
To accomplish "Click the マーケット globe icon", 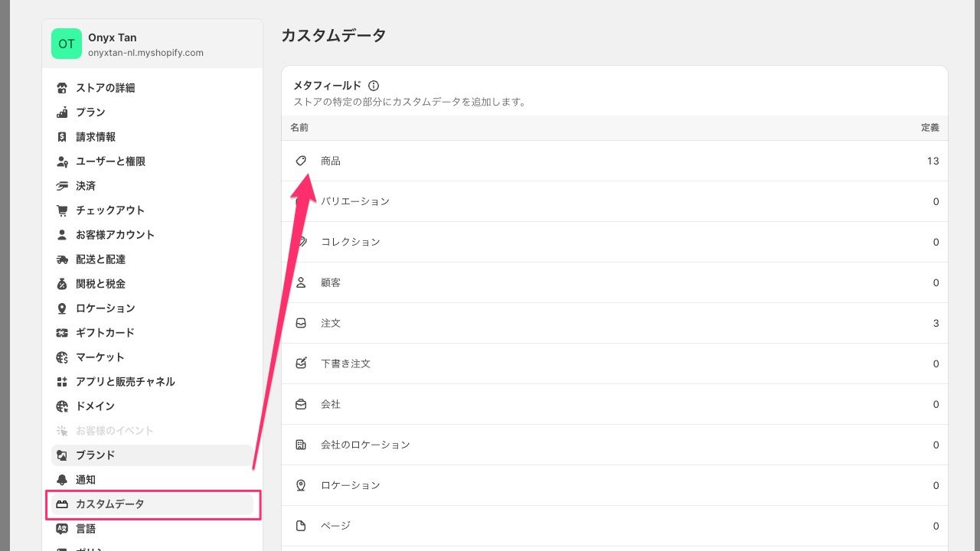I will [x=63, y=357].
